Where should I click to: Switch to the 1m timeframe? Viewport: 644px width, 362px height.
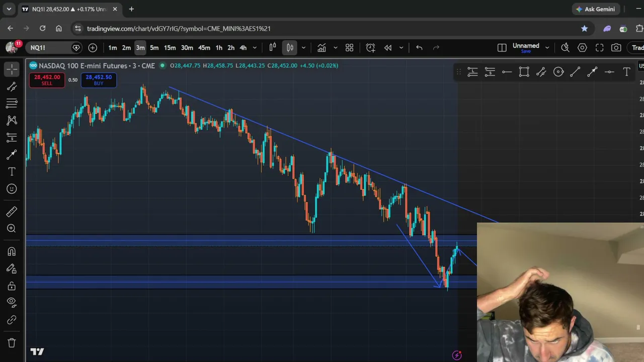click(113, 48)
